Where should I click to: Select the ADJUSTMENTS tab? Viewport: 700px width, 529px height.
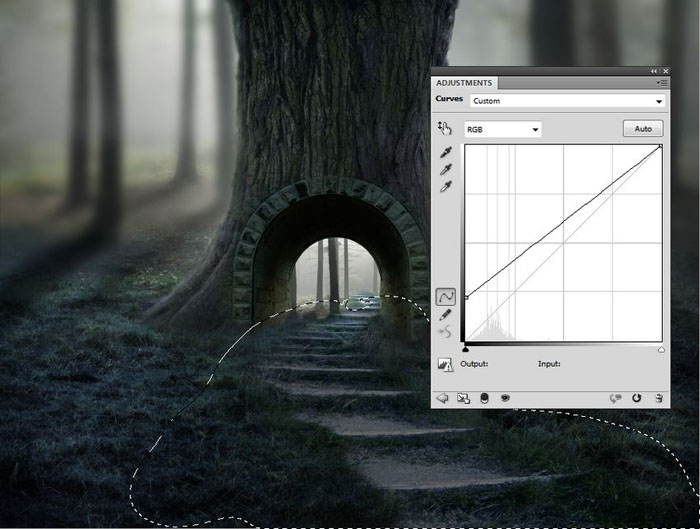464,83
